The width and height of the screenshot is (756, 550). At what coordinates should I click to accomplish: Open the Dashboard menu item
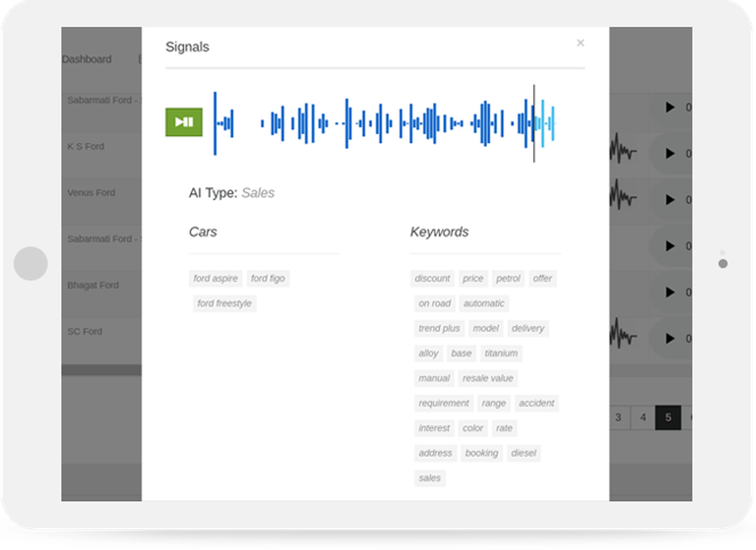pyautogui.click(x=87, y=59)
